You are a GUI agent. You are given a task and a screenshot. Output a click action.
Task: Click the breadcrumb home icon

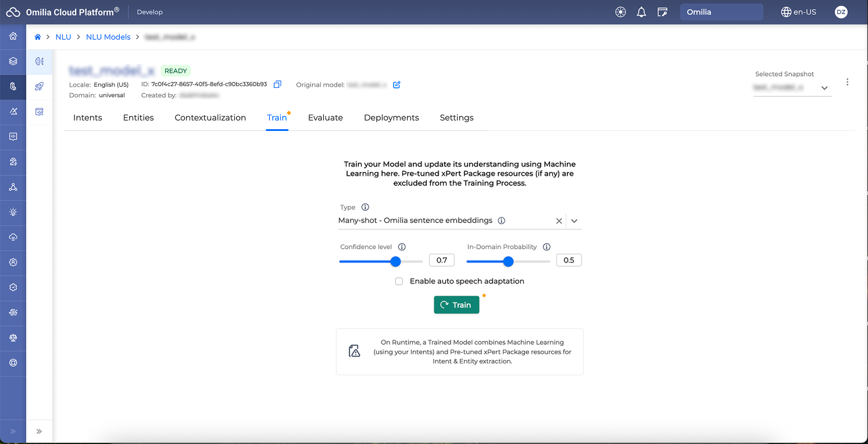point(38,37)
